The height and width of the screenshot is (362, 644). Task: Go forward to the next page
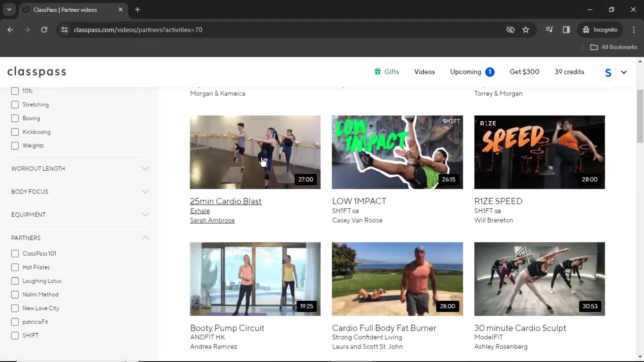[x=27, y=30]
